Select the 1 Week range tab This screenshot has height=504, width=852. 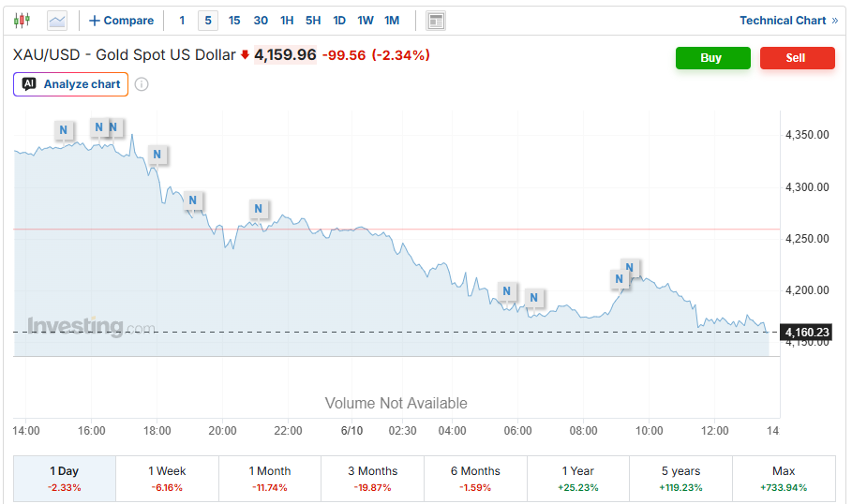click(x=168, y=479)
